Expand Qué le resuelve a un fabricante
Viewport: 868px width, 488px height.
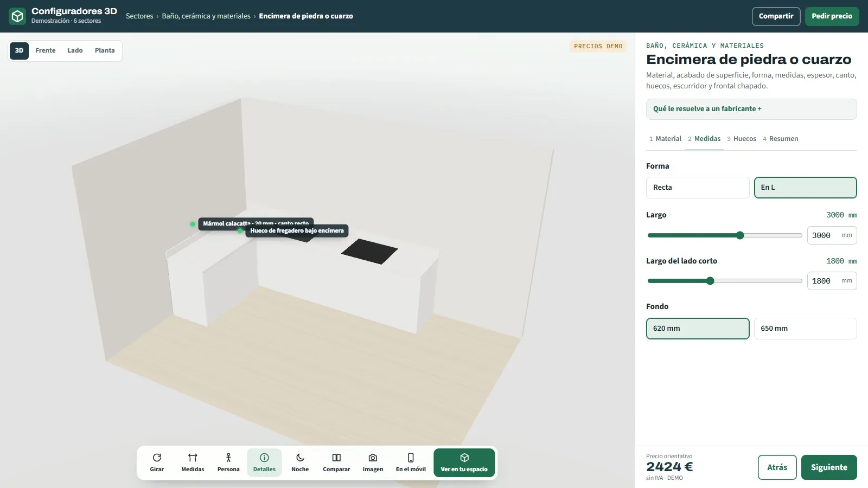point(751,109)
